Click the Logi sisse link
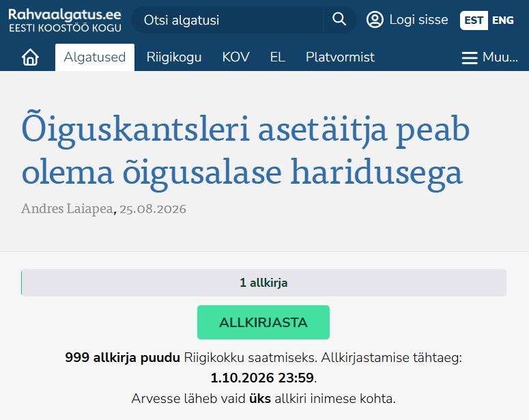This screenshot has width=529, height=420. 418,20
